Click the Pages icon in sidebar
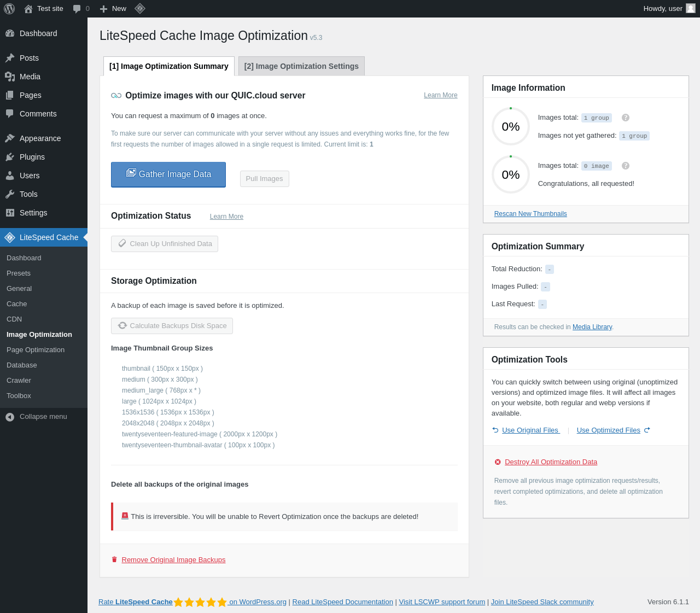The width and height of the screenshot is (700, 613). 10,95
